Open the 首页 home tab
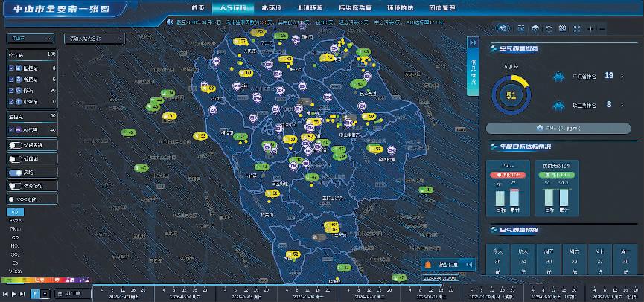This screenshot has height=302, width=644. (x=197, y=7)
